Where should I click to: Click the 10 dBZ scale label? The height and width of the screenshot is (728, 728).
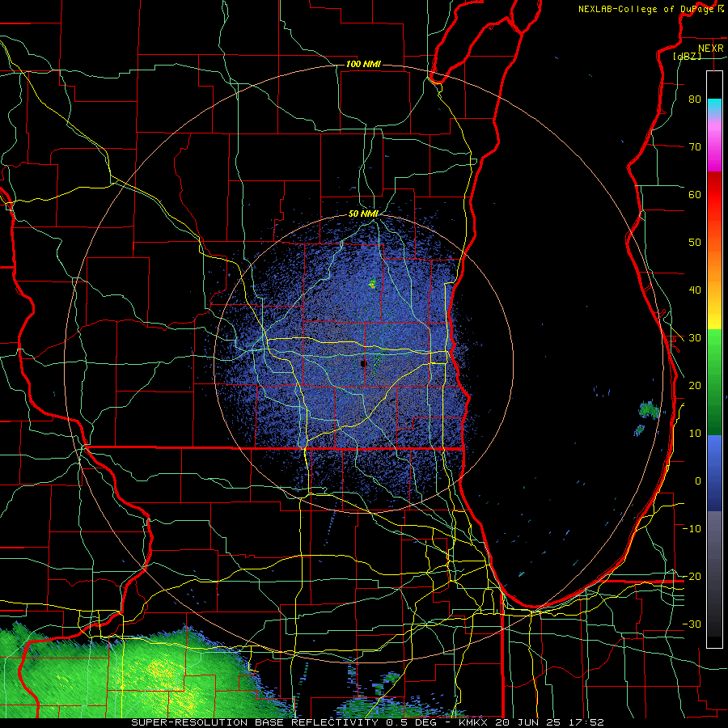tap(695, 434)
